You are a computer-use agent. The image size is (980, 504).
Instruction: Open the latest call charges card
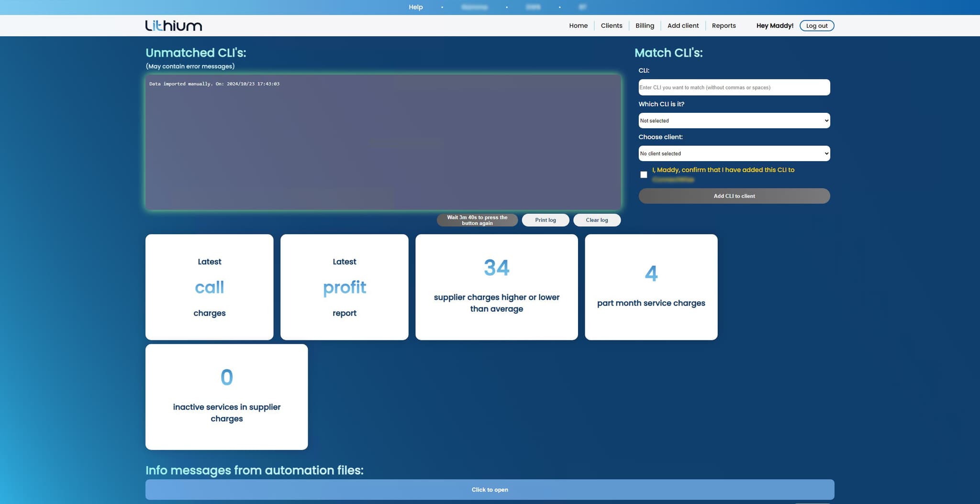point(209,287)
